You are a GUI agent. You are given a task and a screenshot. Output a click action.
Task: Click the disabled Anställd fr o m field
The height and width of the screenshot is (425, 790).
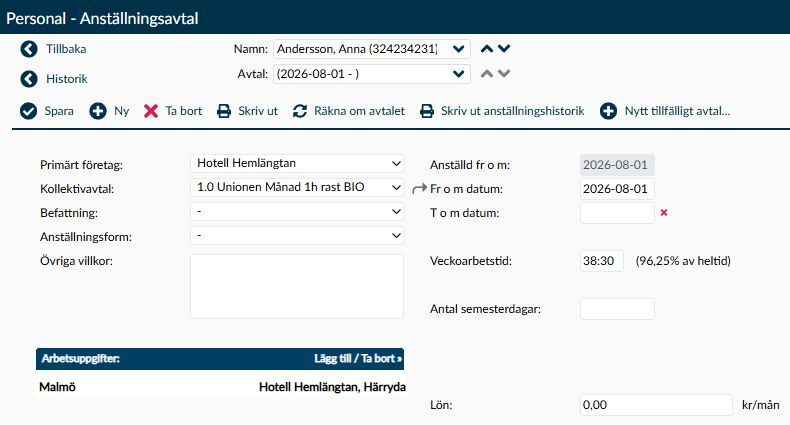click(617, 165)
